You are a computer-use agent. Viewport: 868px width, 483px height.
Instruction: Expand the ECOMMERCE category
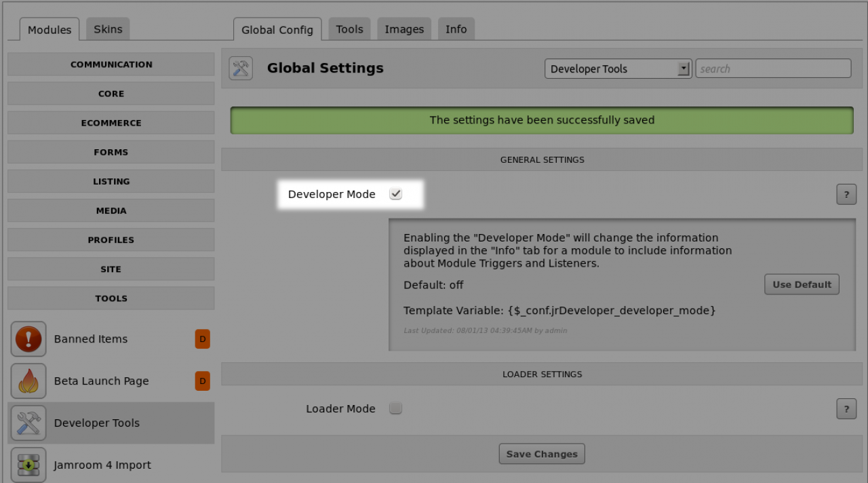(x=111, y=123)
